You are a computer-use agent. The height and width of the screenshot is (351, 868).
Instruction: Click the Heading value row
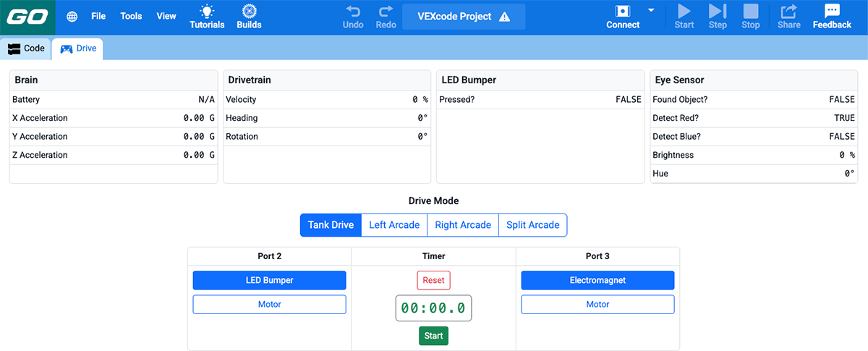pyautogui.click(x=328, y=118)
